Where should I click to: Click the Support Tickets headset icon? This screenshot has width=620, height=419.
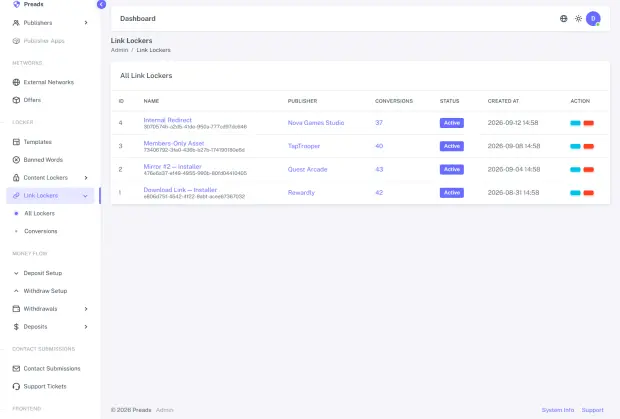[16, 386]
